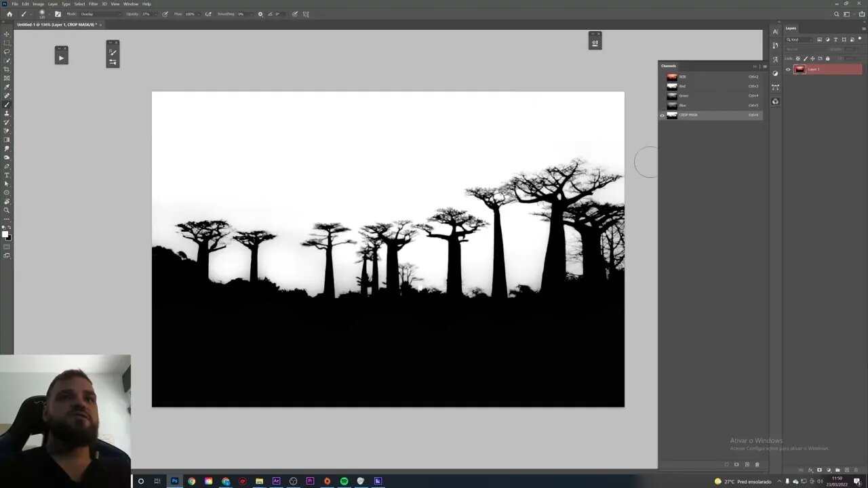Select the Hand tool

[7, 201]
